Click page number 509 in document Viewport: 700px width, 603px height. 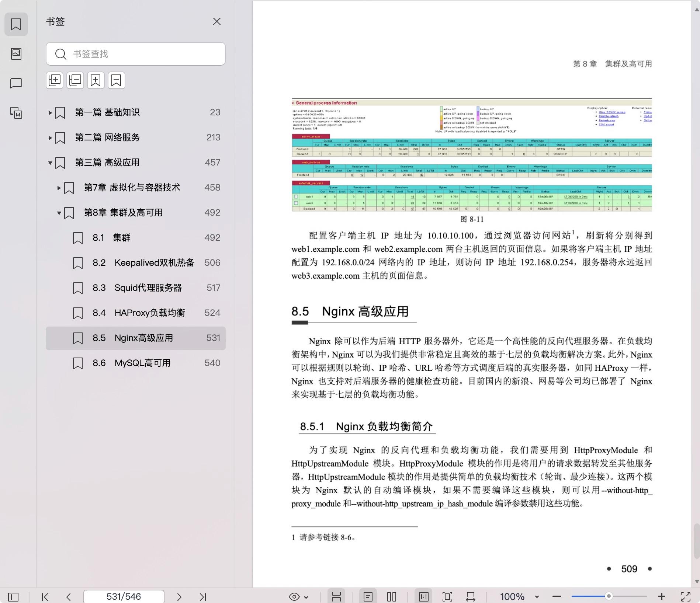click(x=629, y=569)
